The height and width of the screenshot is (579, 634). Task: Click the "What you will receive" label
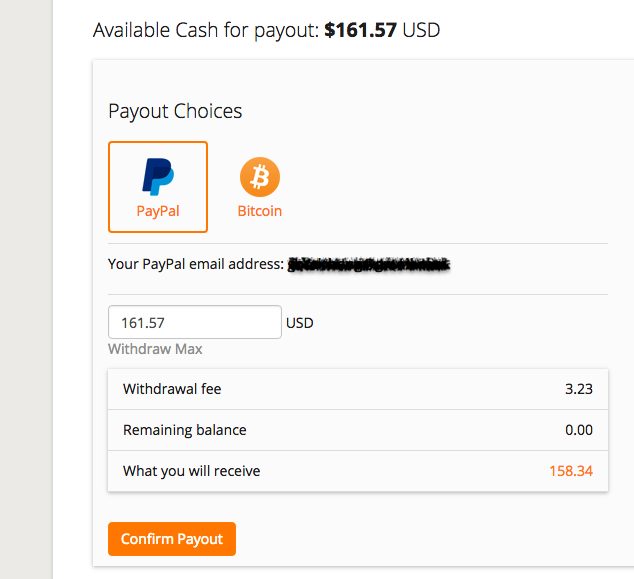191,470
